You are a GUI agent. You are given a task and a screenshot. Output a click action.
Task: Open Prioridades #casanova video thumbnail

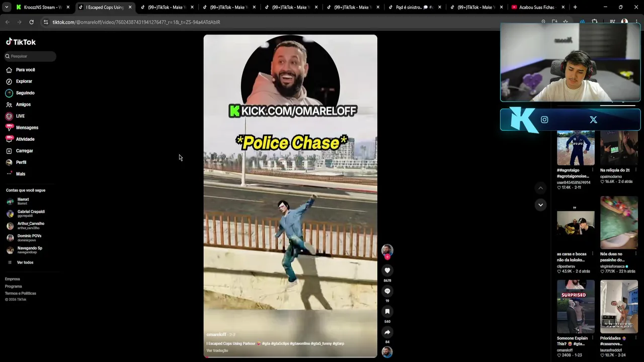coord(619,307)
